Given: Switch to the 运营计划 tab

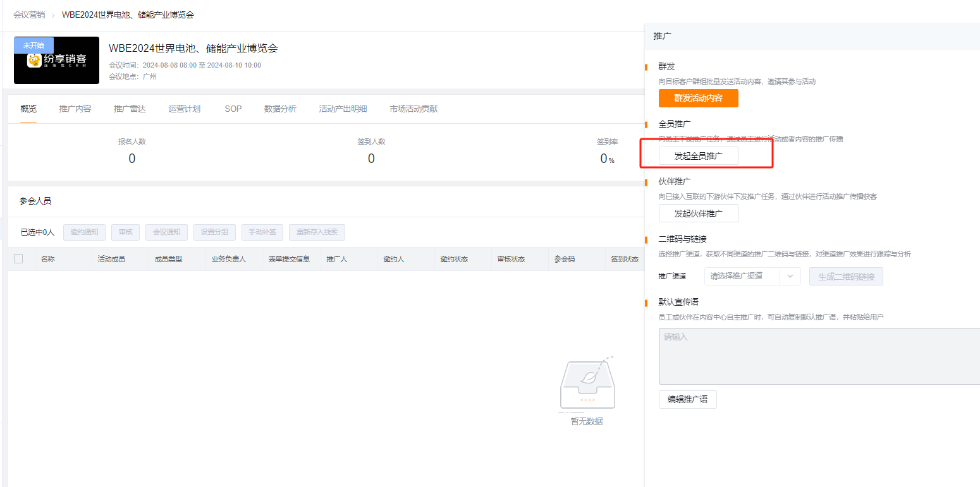Looking at the screenshot, I should (x=185, y=109).
